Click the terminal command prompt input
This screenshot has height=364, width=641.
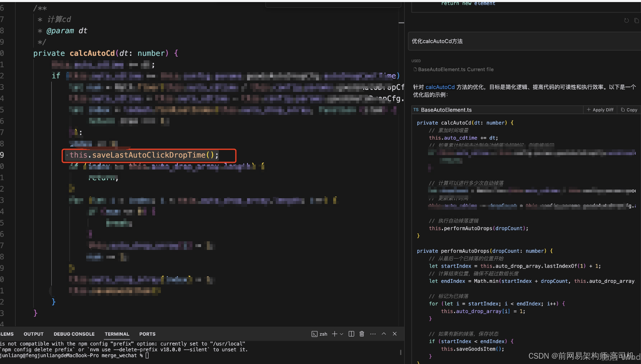pyautogui.click(x=147, y=356)
